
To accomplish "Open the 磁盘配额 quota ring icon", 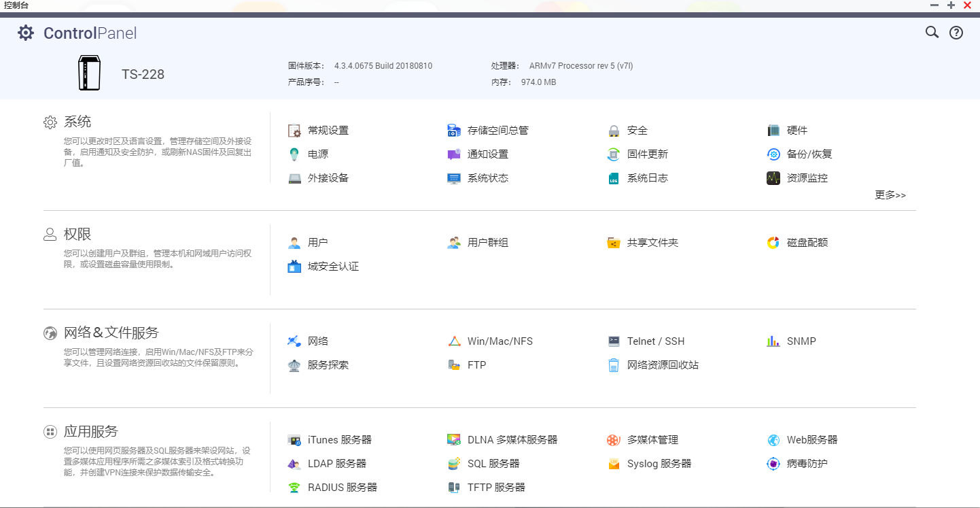I will [773, 243].
